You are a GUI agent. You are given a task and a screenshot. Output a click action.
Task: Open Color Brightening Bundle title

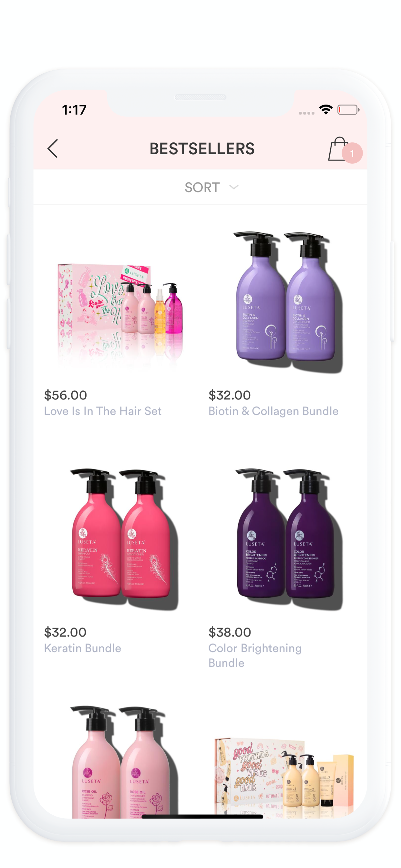click(x=255, y=656)
